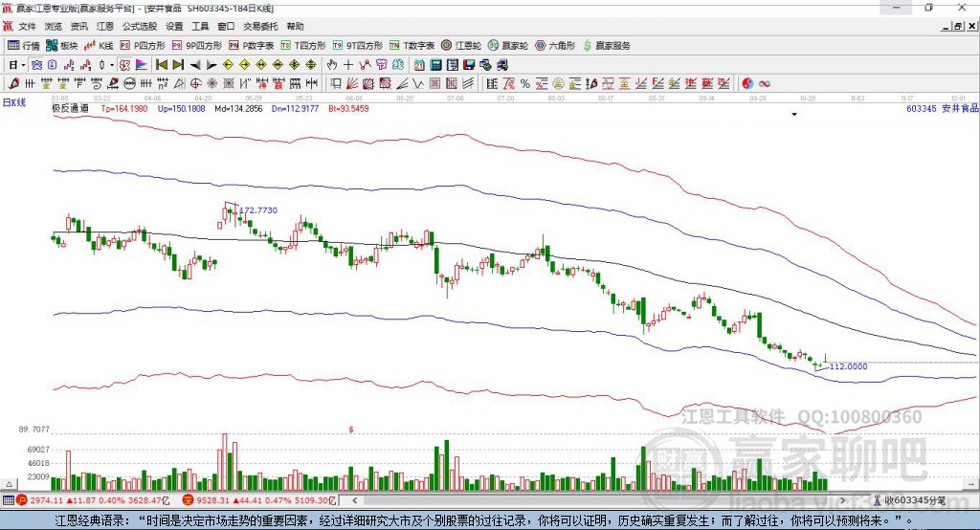Image resolution: width=980 pixels, height=530 pixels.
Task: Click the small black dropdown marker on chart
Action: [794, 115]
